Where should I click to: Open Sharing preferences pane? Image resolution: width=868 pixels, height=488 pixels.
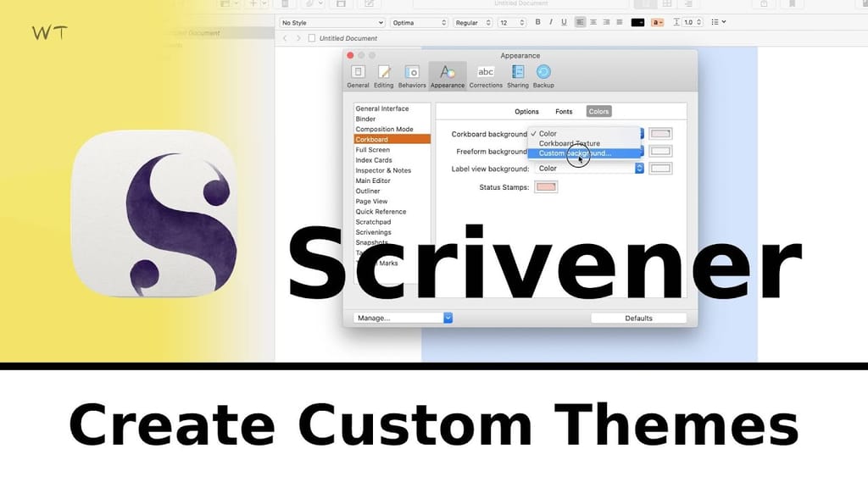(518, 76)
